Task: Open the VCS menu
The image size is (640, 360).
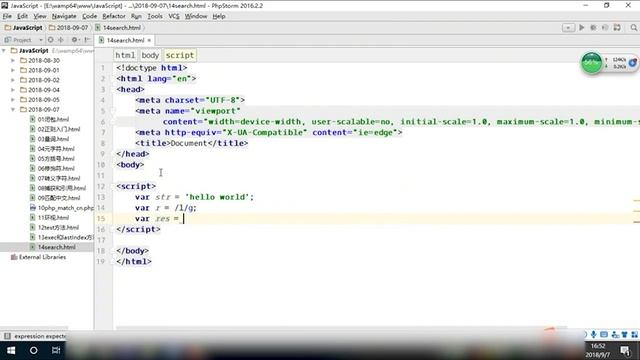Action: pos(174,16)
